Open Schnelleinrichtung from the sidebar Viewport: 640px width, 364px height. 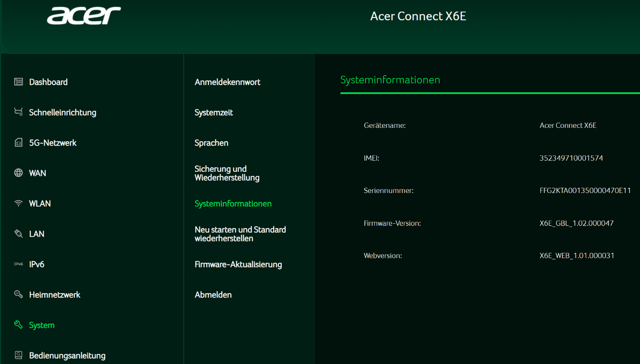(x=63, y=112)
